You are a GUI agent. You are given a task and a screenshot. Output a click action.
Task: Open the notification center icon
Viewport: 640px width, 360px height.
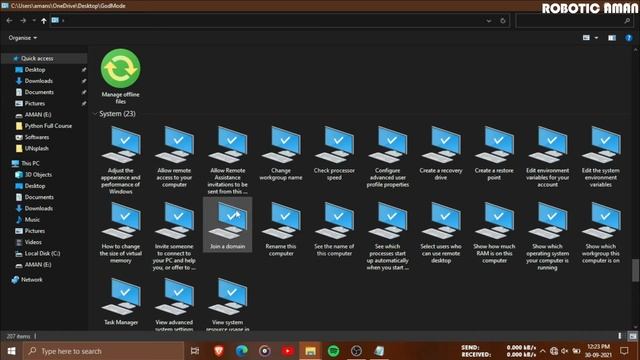click(624, 351)
